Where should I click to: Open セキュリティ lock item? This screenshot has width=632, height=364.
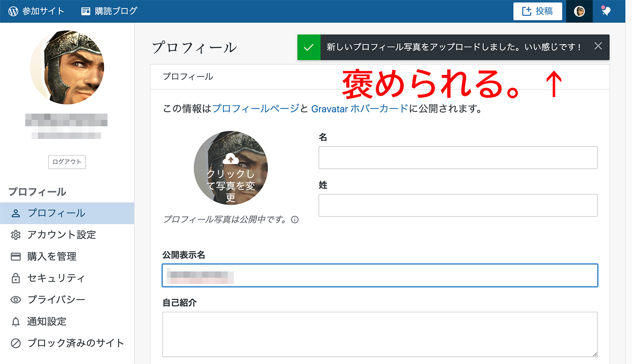pos(56,278)
